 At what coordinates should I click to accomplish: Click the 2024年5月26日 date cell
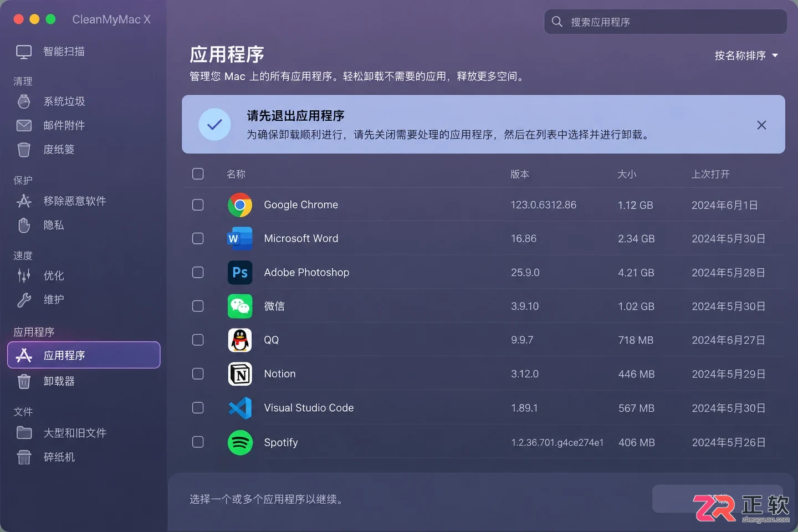tap(728, 442)
